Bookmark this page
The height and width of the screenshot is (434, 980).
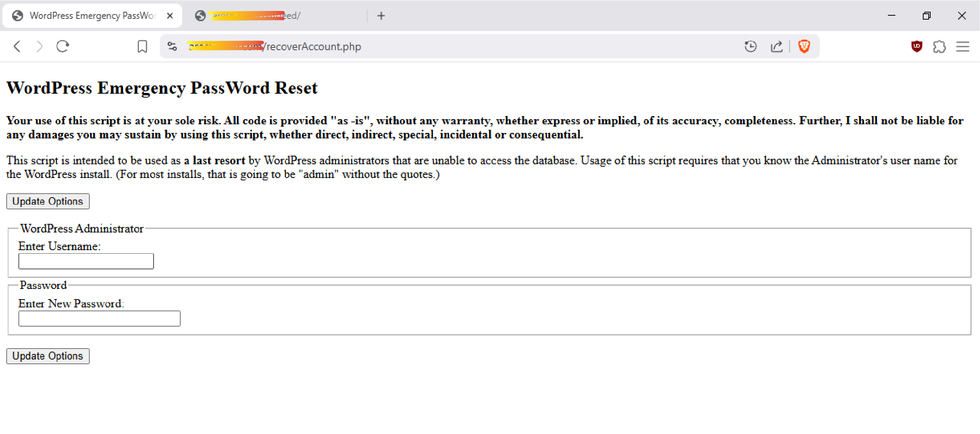[x=142, y=46]
